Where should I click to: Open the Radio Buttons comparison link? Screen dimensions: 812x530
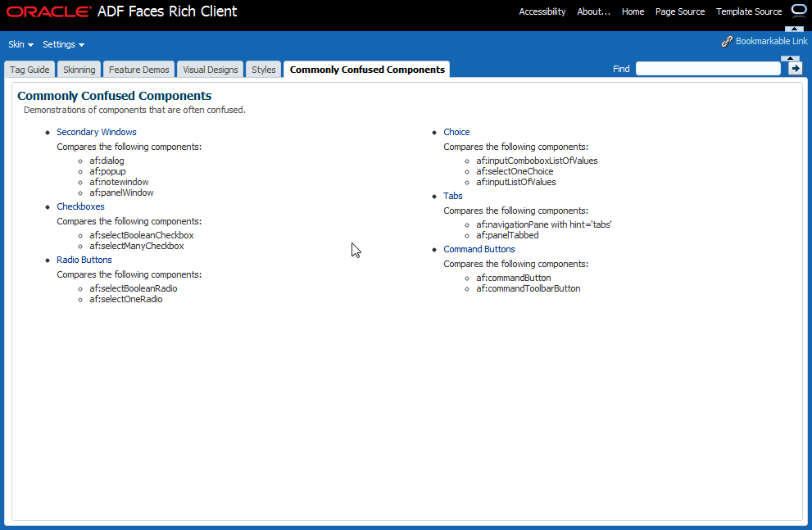point(84,260)
